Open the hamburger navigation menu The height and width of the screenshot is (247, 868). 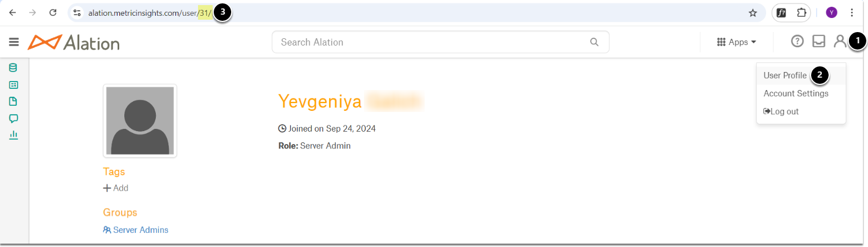14,42
